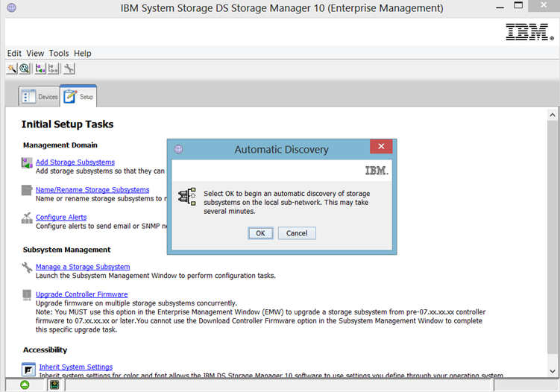The width and height of the screenshot is (560, 392).
Task: Click the icon beside Inherit System Settings
Action: tap(28, 369)
